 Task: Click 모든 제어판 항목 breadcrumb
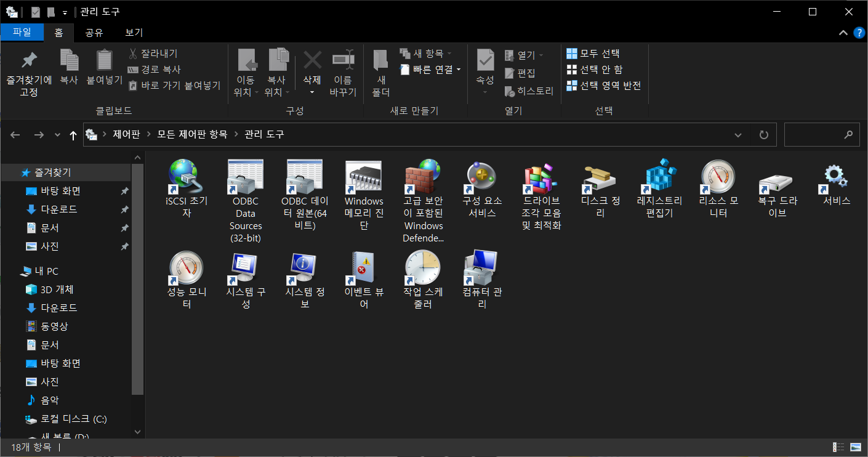pyautogui.click(x=192, y=134)
